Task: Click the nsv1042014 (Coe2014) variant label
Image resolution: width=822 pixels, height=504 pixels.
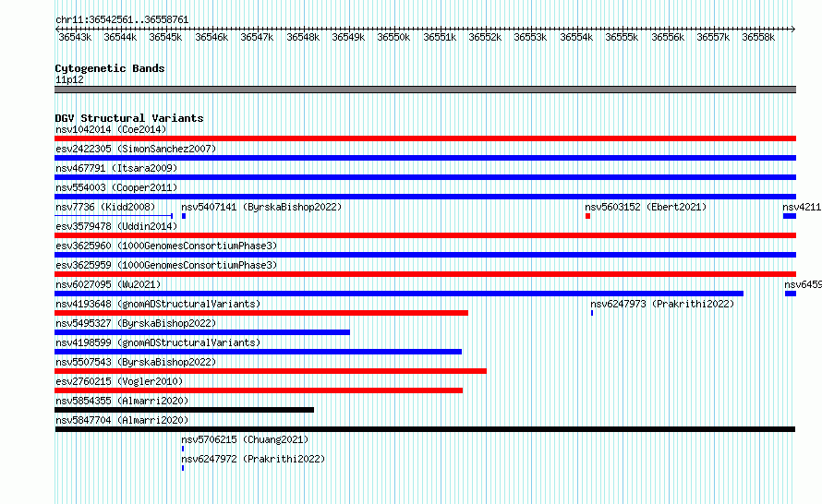Action: point(111,129)
